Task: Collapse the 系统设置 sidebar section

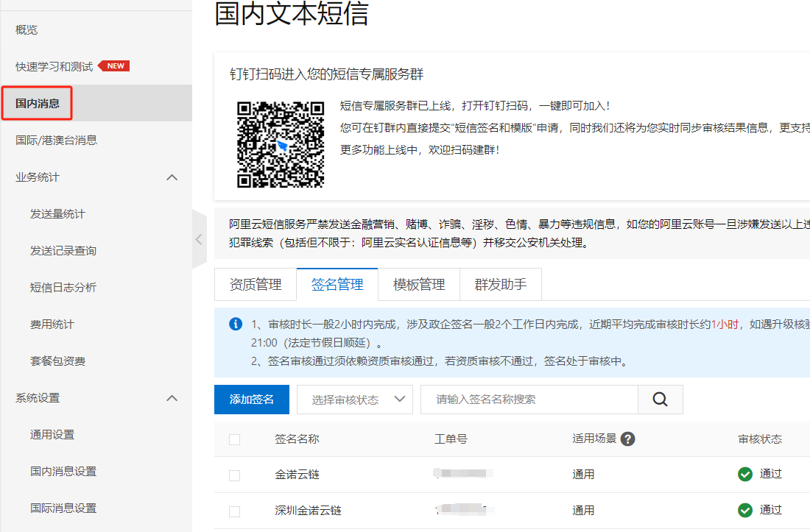Action: (x=172, y=398)
